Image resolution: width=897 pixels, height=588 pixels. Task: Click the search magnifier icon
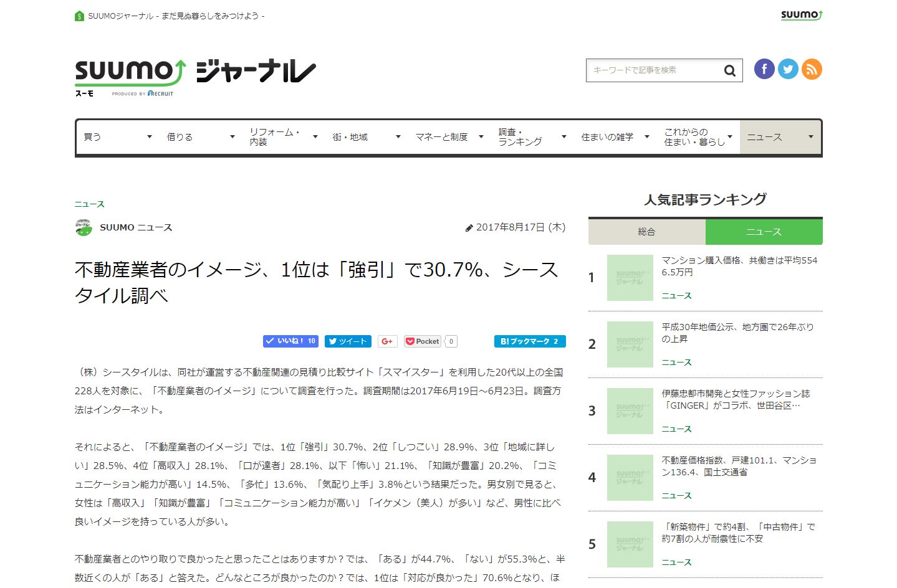coord(729,70)
